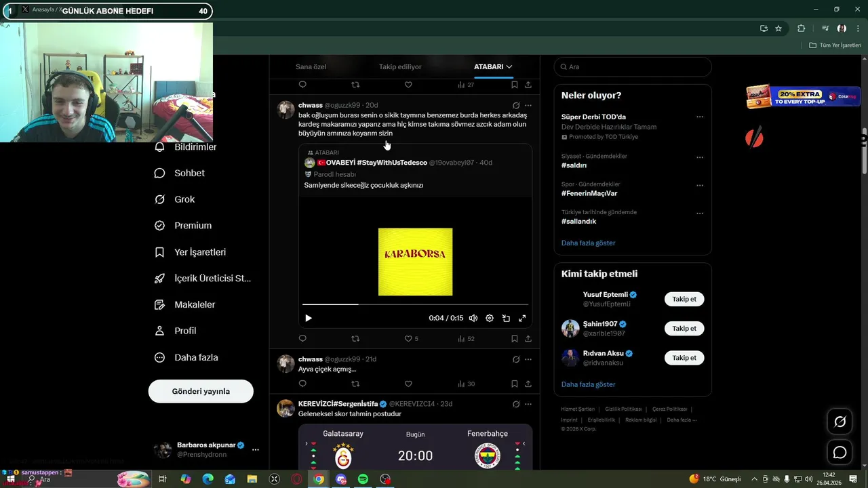Open options for #sallandık trend
Image resolution: width=868 pixels, height=488 pixels.
click(x=700, y=213)
